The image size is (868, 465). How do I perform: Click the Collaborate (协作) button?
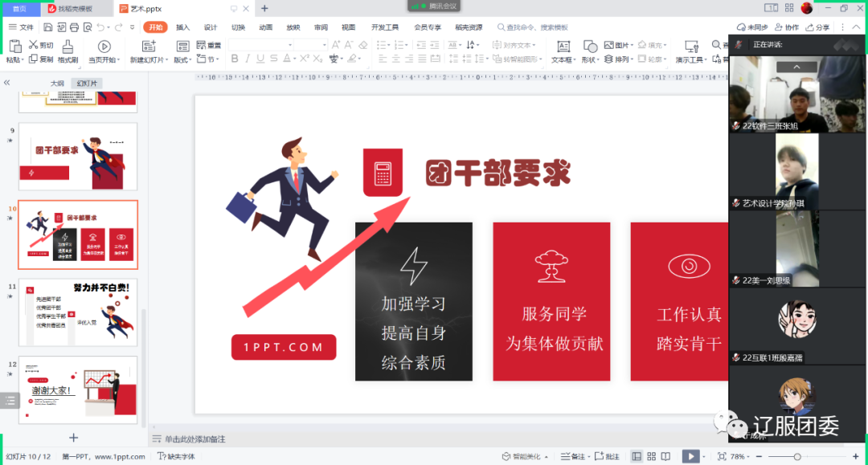pyautogui.click(x=787, y=27)
